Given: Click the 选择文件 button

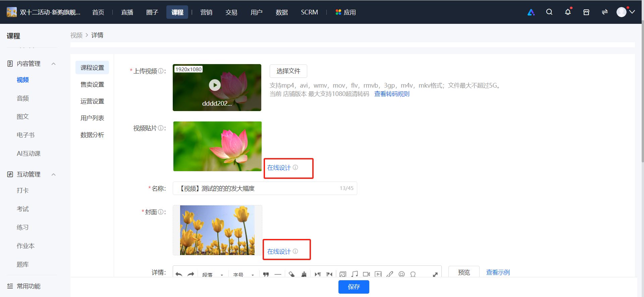Looking at the screenshot, I should click(288, 71).
